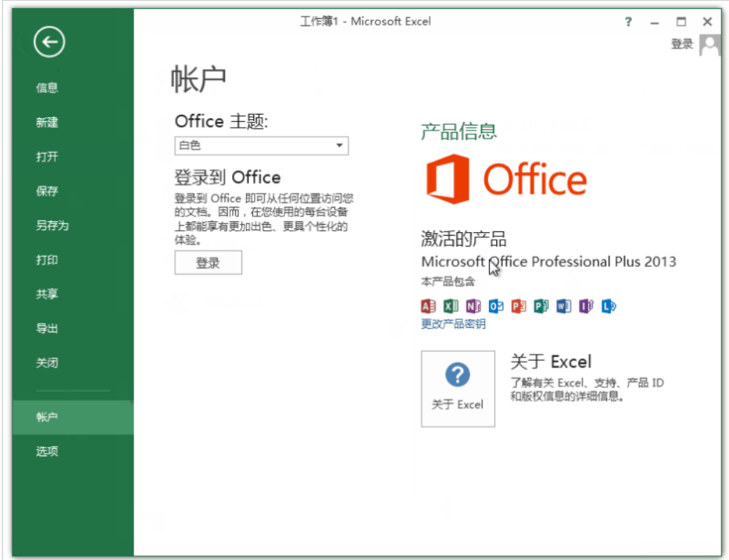Click the InfoPath product icon

(586, 306)
